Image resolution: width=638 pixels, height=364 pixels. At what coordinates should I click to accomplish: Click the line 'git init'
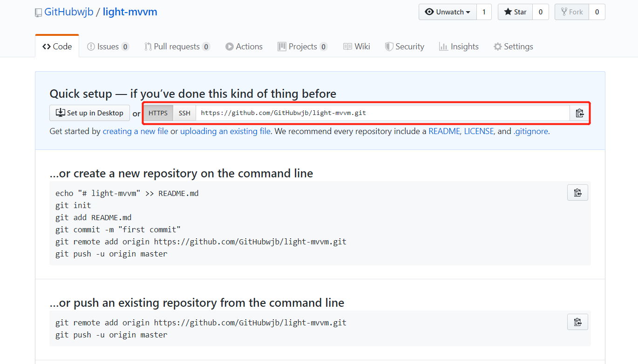[x=73, y=205]
